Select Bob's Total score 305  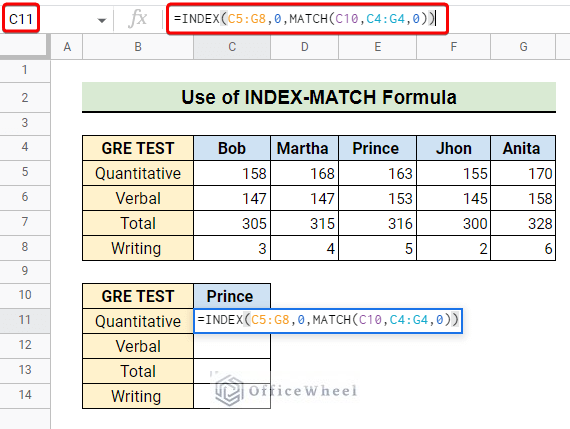[232, 223]
